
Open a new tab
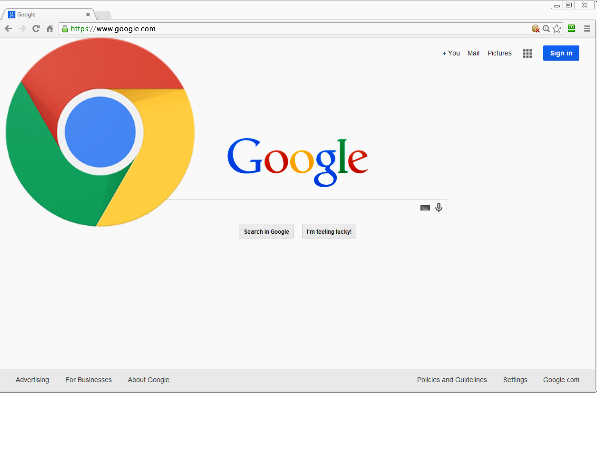103,15
